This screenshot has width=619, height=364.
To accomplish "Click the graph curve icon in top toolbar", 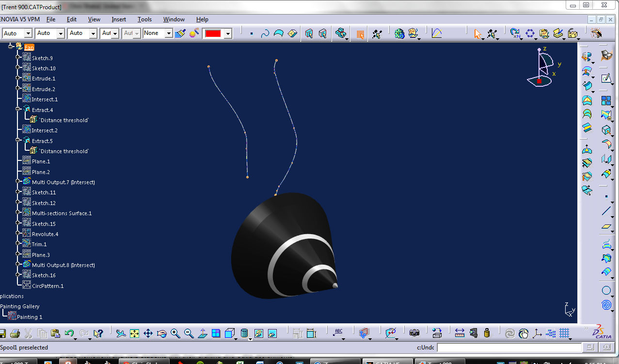I will click(437, 33).
